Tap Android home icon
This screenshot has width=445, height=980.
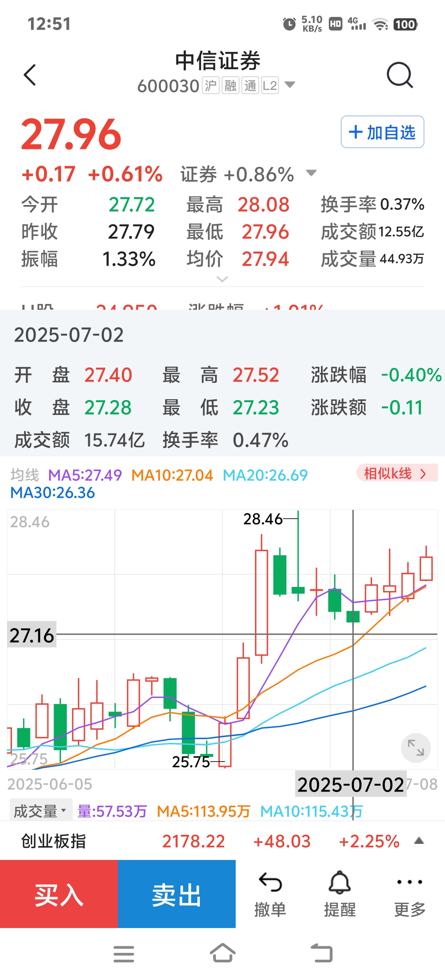click(x=222, y=953)
